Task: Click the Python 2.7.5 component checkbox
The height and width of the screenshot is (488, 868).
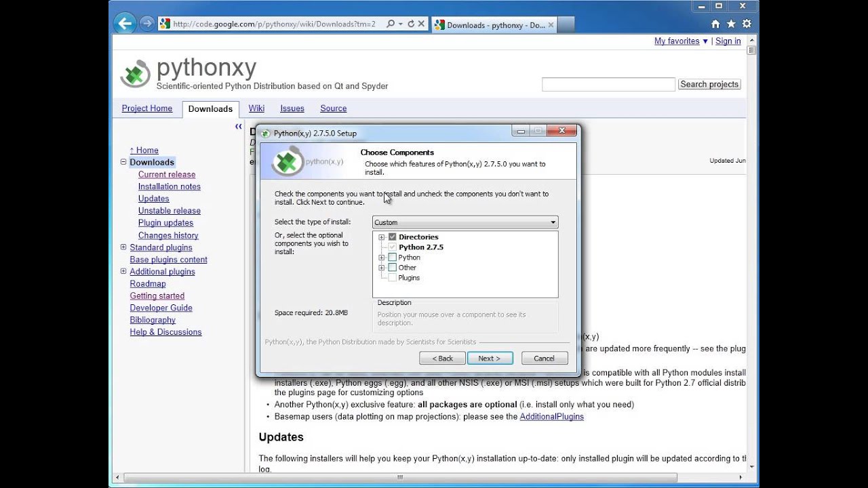Action: 392,247
